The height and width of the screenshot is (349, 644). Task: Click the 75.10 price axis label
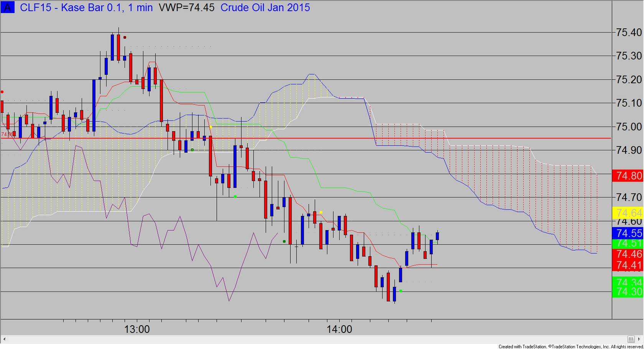tap(629, 103)
